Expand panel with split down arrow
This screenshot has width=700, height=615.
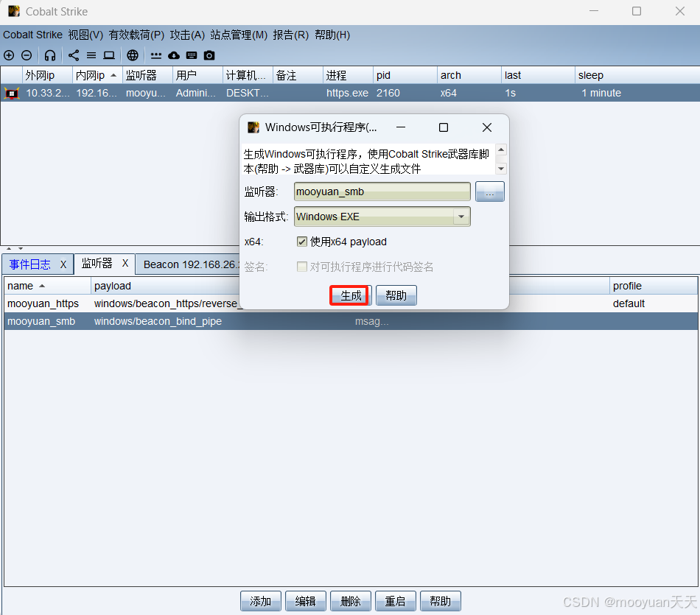[21, 249]
